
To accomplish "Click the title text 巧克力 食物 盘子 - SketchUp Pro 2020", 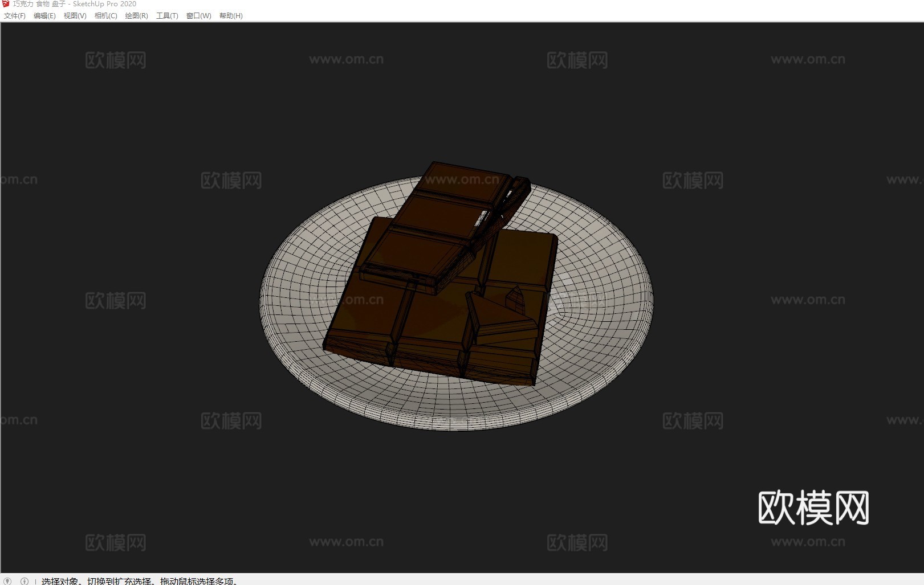I will tap(75, 4).
